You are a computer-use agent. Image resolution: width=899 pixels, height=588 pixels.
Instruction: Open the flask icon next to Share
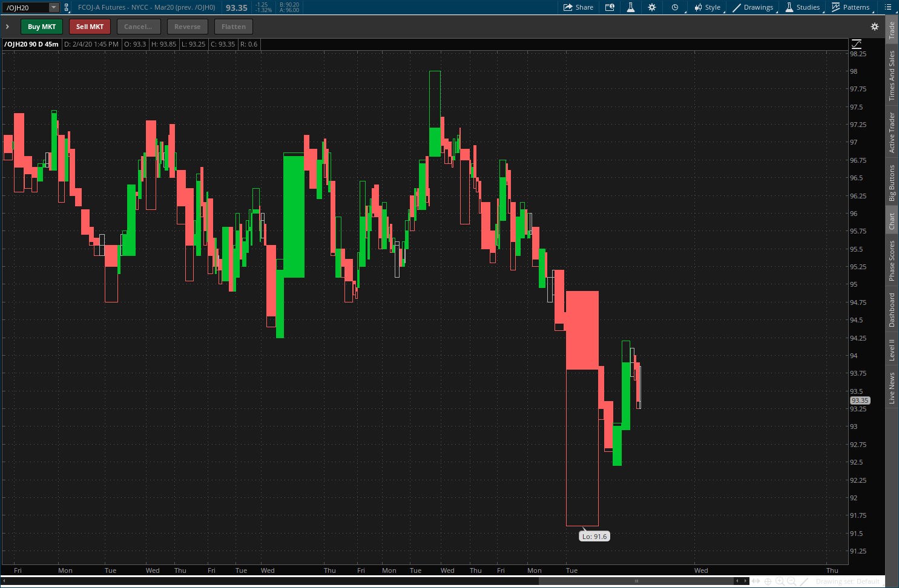(x=630, y=7)
